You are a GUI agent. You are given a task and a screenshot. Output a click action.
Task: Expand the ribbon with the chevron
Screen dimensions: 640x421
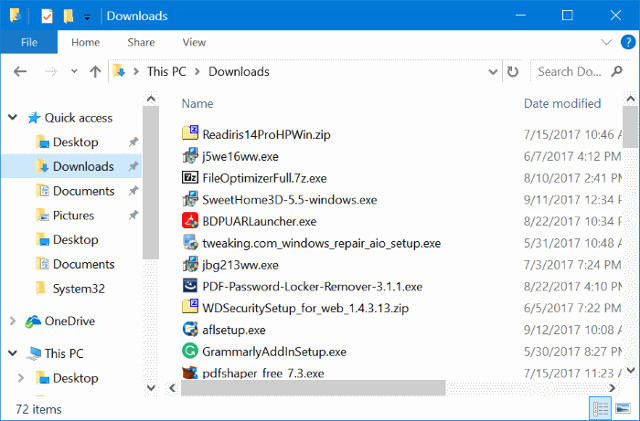click(x=606, y=42)
